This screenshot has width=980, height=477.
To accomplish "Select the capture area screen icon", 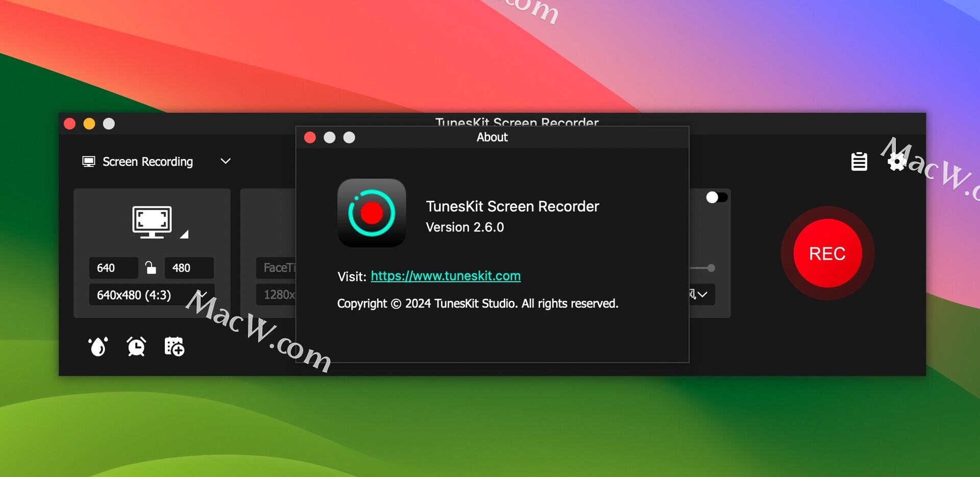I will 152,222.
